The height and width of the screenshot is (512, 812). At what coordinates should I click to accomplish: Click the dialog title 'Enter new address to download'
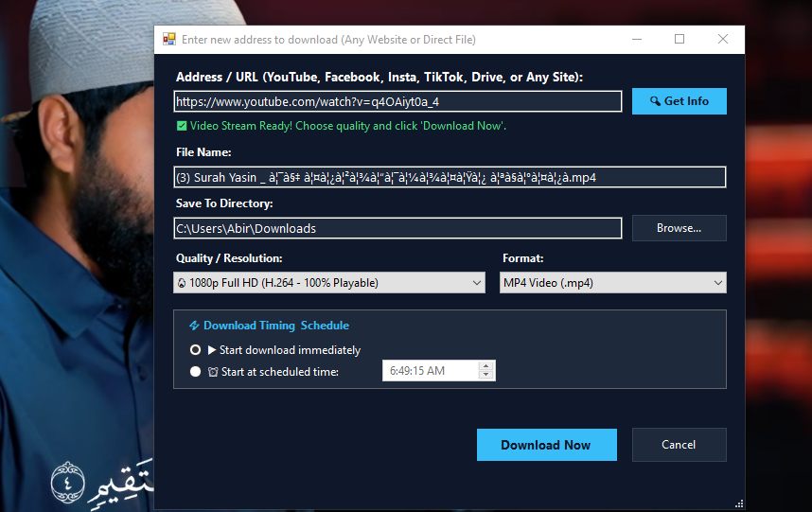pos(328,40)
